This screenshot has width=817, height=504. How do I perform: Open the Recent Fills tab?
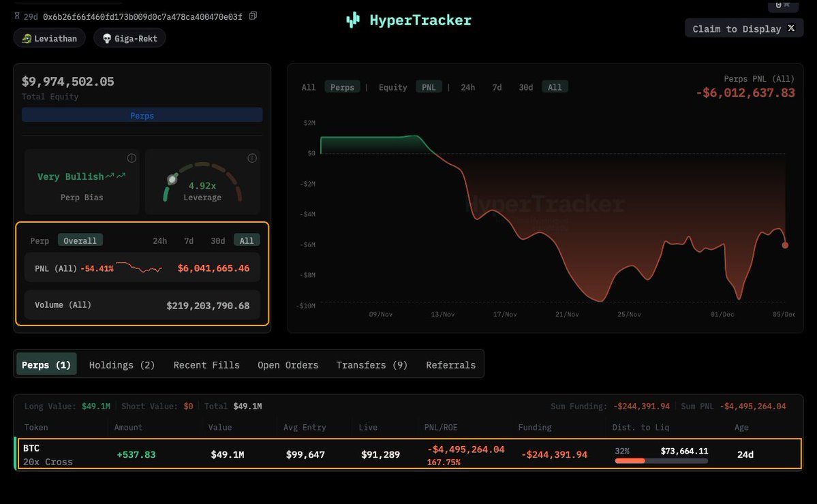206,365
